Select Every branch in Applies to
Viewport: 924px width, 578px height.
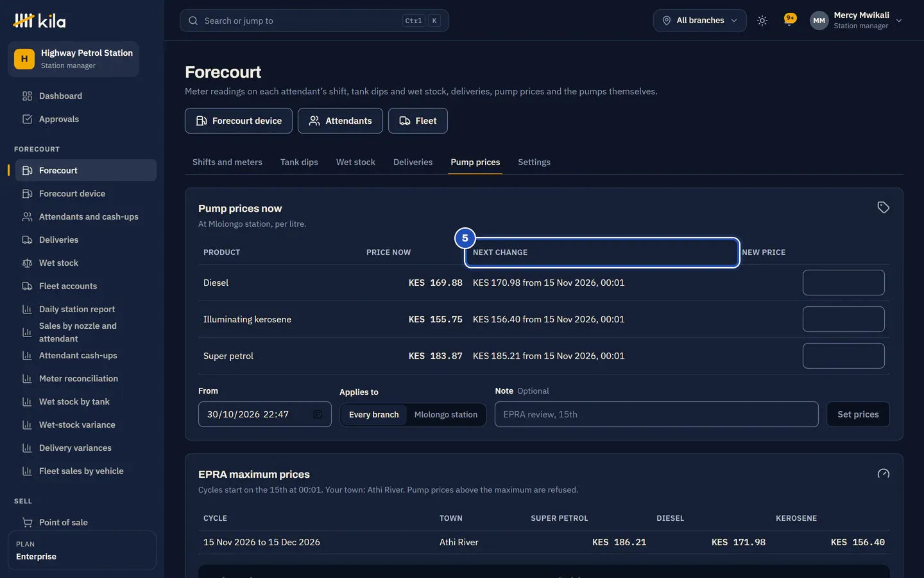[374, 415]
